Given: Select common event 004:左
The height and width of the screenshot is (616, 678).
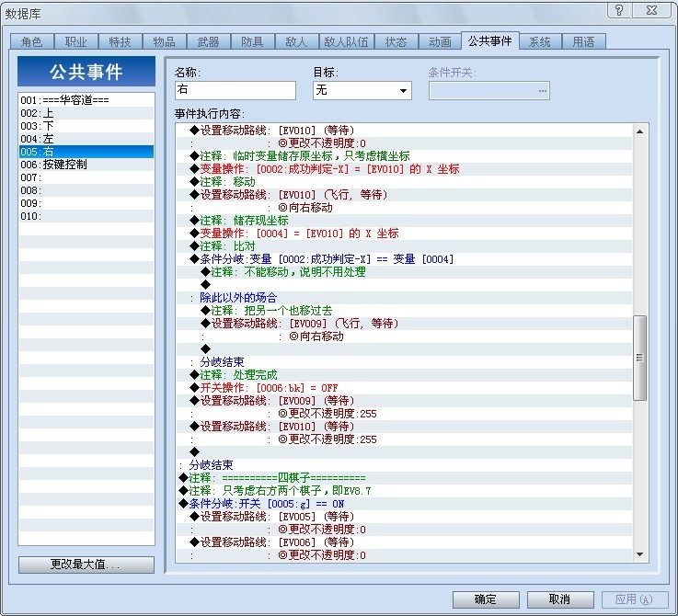Looking at the screenshot, I should pyautogui.click(x=86, y=139).
